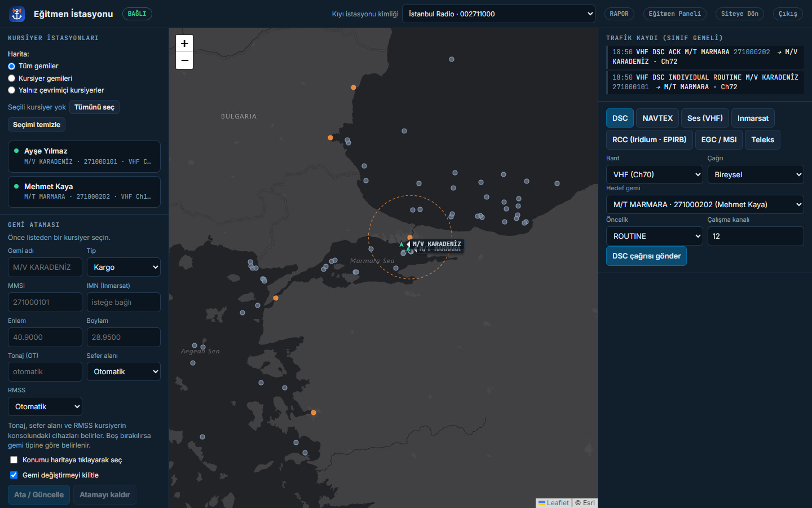Zoom in on the map
The width and height of the screenshot is (812, 508).
(x=184, y=43)
